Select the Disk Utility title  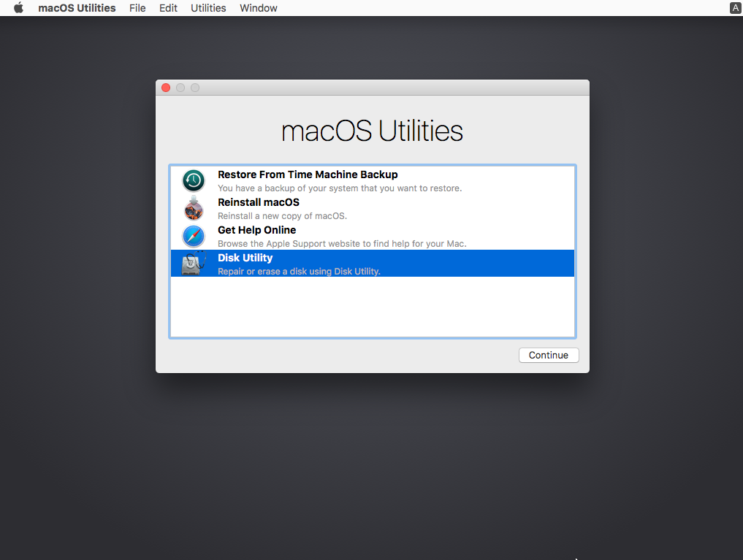pyautogui.click(x=245, y=258)
